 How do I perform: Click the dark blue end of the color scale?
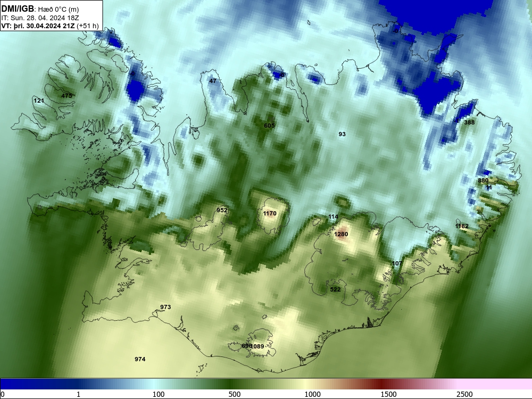(20, 384)
